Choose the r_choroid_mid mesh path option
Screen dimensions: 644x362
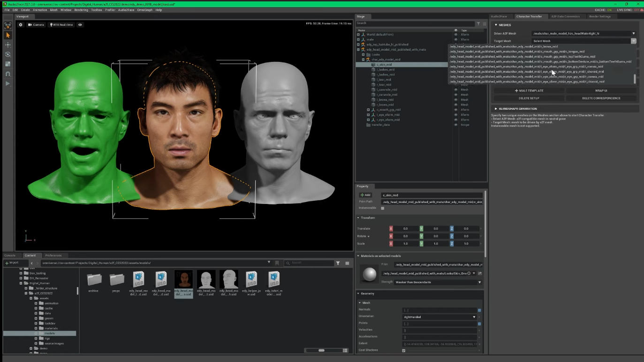tap(527, 82)
